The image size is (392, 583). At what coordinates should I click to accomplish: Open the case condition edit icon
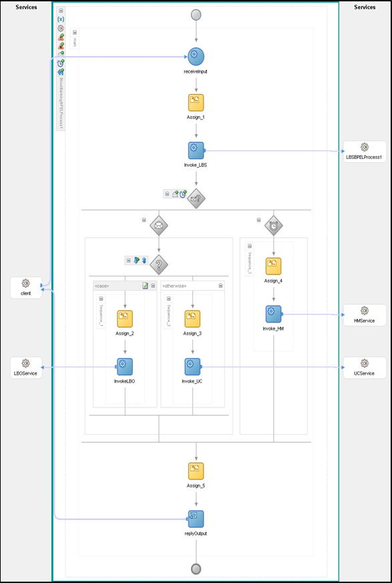coord(146,286)
